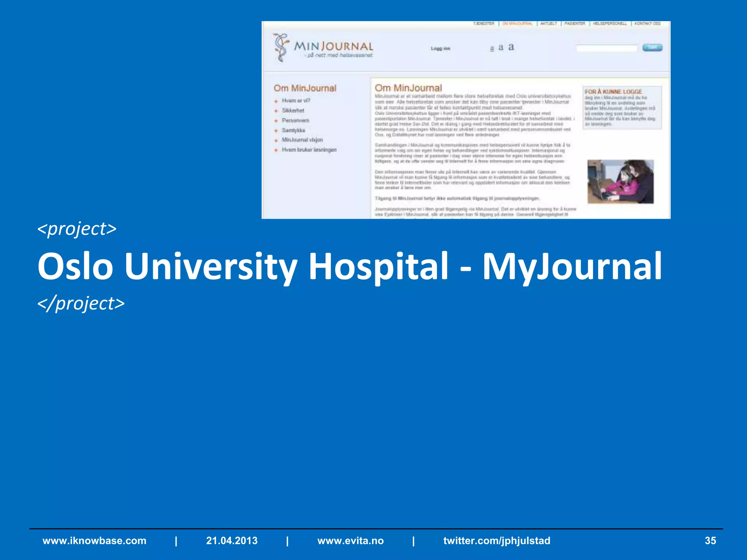Click the opening <project> tag text
Image resolution: width=747 pixels, height=560 pixels.
pos(77,229)
